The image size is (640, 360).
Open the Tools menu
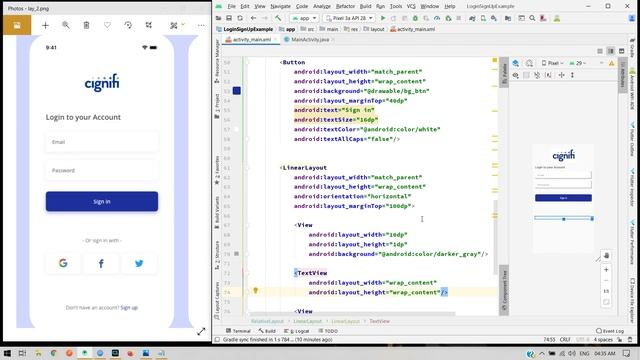tap(396, 6)
